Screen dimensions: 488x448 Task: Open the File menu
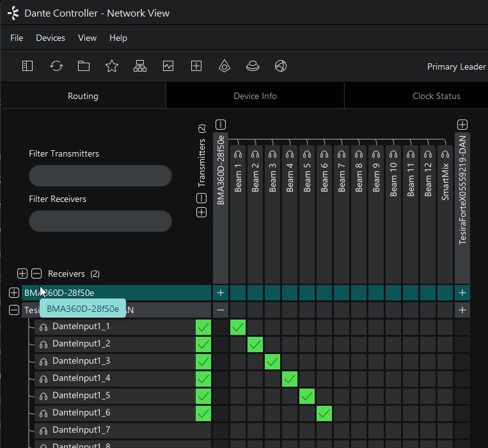[17, 38]
